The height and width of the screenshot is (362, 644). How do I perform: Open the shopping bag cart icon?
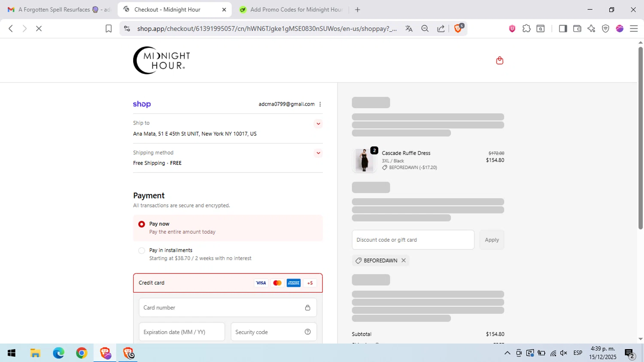pyautogui.click(x=499, y=61)
